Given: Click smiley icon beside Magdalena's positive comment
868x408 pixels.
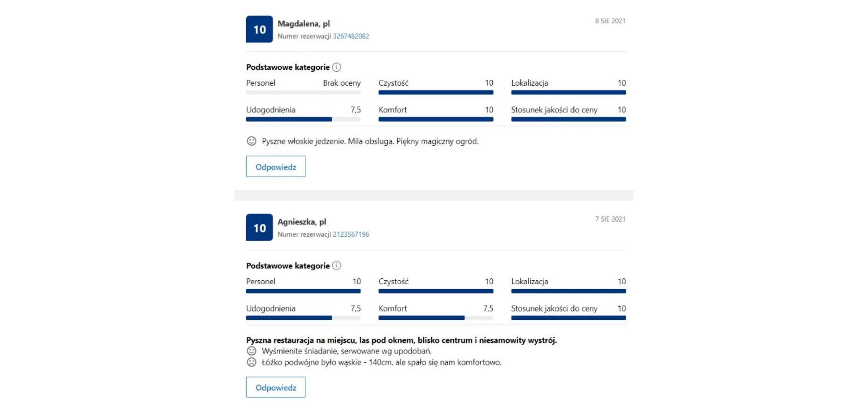Looking at the screenshot, I should point(252,141).
